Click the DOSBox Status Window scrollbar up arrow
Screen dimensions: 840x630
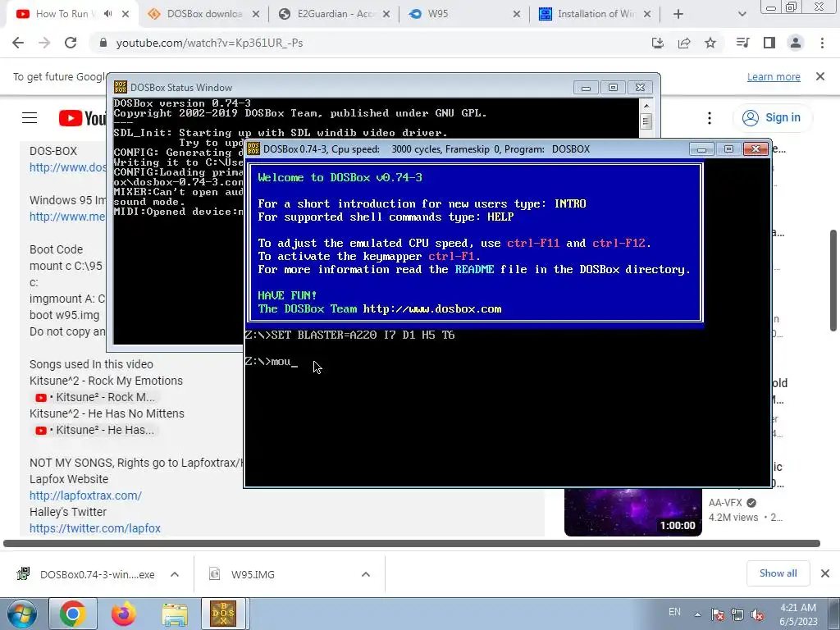(x=646, y=105)
